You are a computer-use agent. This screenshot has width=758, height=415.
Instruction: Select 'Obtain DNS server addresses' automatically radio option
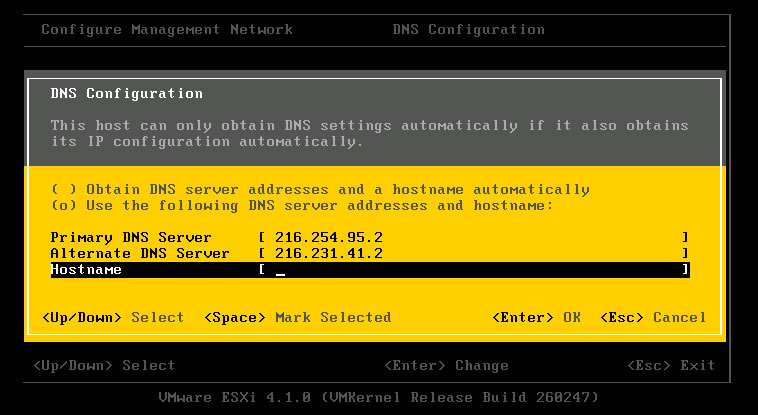coord(320,190)
